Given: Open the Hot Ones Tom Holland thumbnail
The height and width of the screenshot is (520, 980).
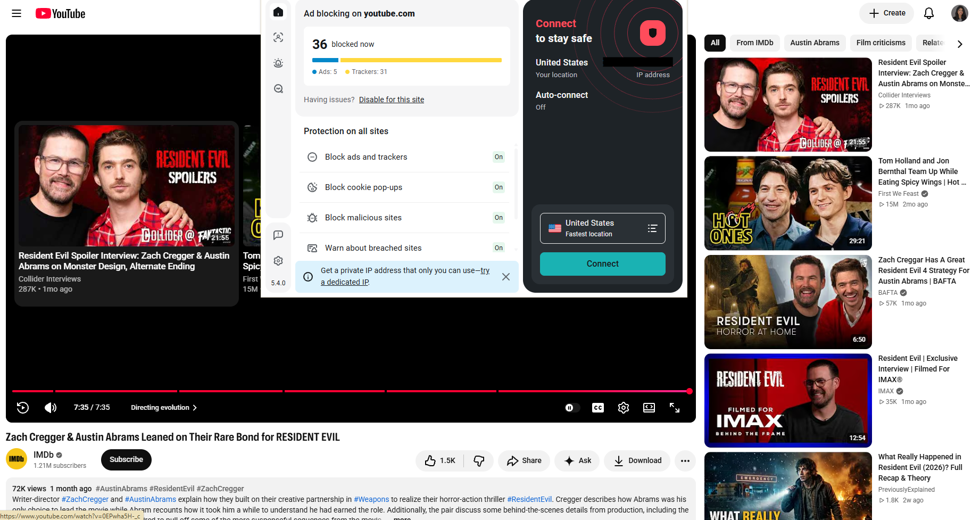Looking at the screenshot, I should pyautogui.click(x=788, y=203).
